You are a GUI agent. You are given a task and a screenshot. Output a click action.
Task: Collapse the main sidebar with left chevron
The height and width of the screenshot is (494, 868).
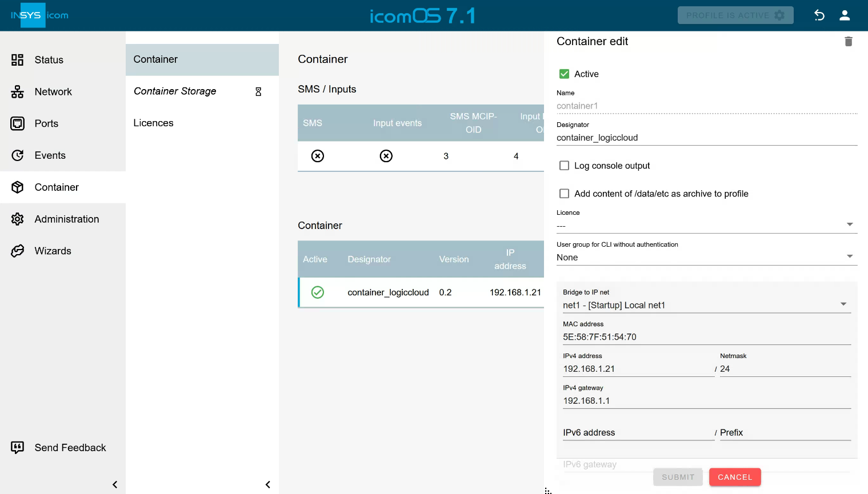pos(115,484)
